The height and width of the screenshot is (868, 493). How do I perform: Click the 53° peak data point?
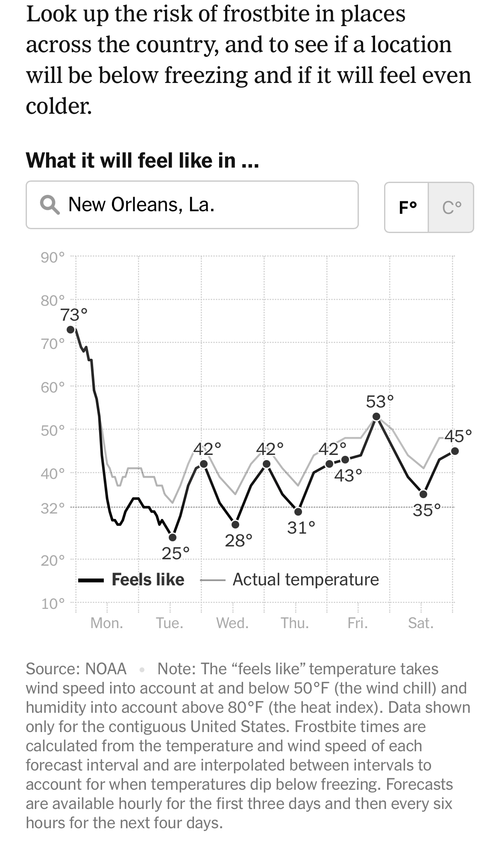(x=376, y=416)
